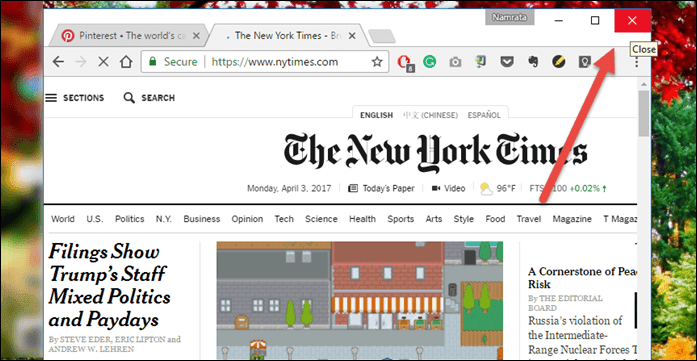Open the green Grammarly extension icon
The width and height of the screenshot is (697, 361).
[429, 62]
